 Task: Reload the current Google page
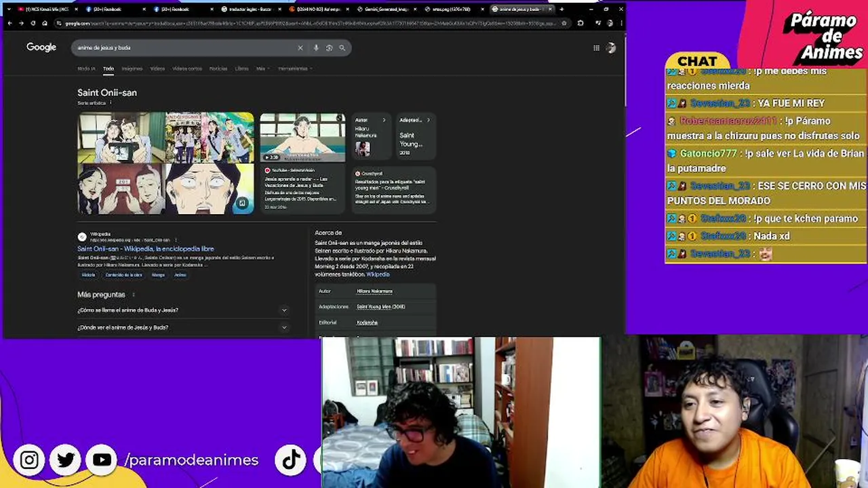33,23
